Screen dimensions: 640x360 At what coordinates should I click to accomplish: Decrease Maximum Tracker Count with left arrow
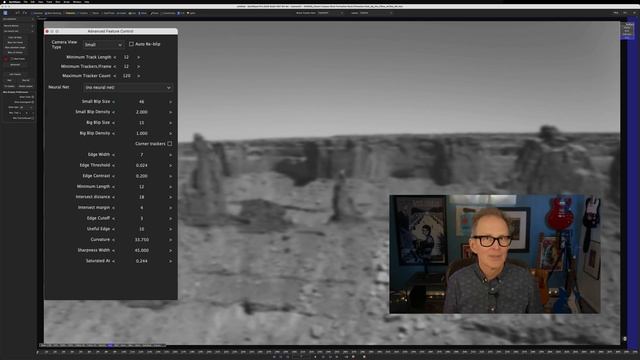coord(115,76)
